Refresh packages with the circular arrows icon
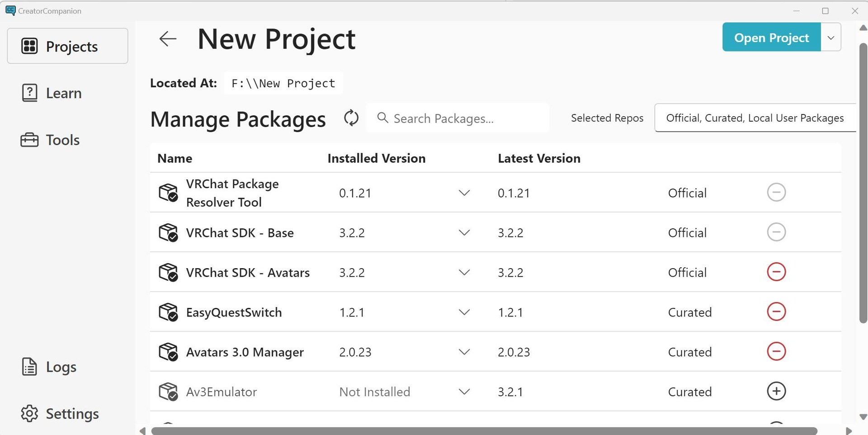This screenshot has width=868, height=435. point(351,118)
